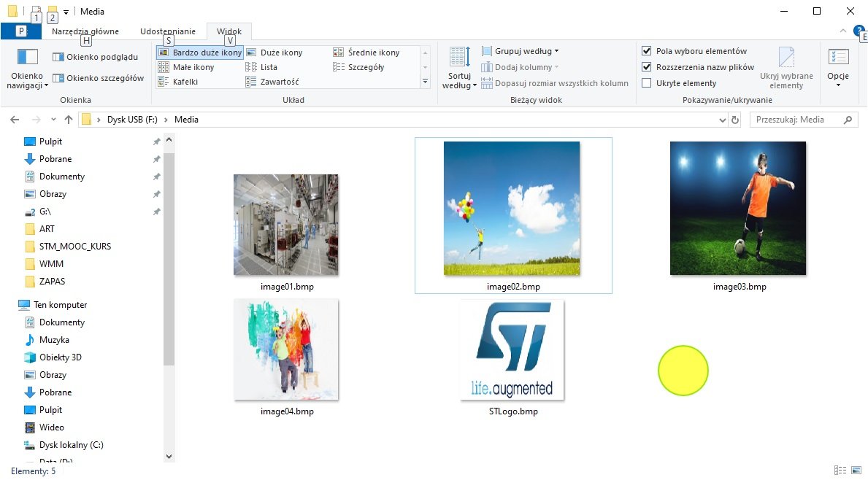Click Dysk USB (F:) in address path

tap(132, 120)
